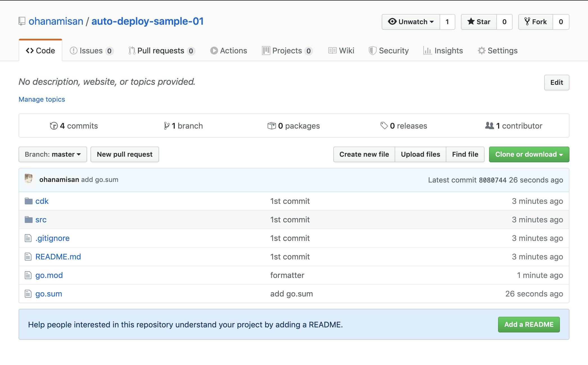Screen dimensions: 588x365
Task: Open the Branch: master dropdown
Action: point(53,154)
